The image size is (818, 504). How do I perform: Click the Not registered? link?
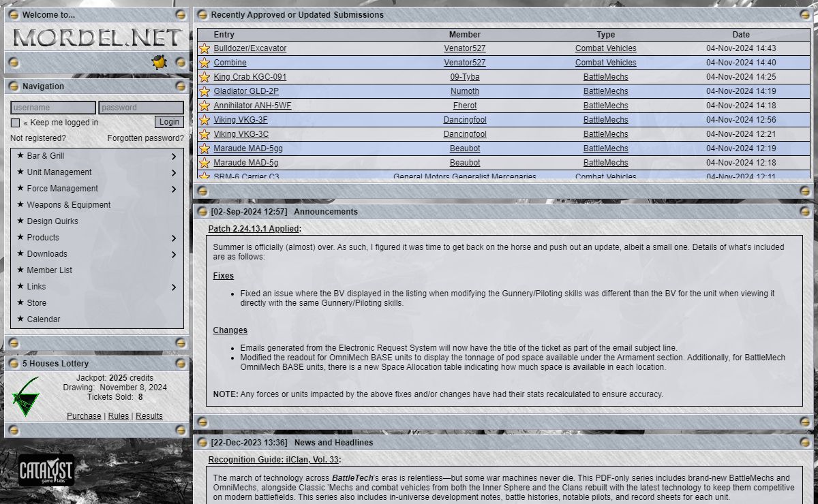click(x=38, y=138)
